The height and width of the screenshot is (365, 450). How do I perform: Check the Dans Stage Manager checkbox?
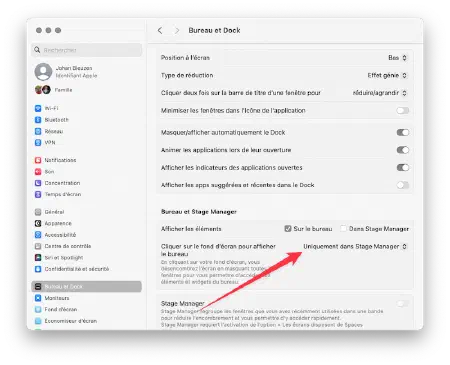tap(343, 229)
